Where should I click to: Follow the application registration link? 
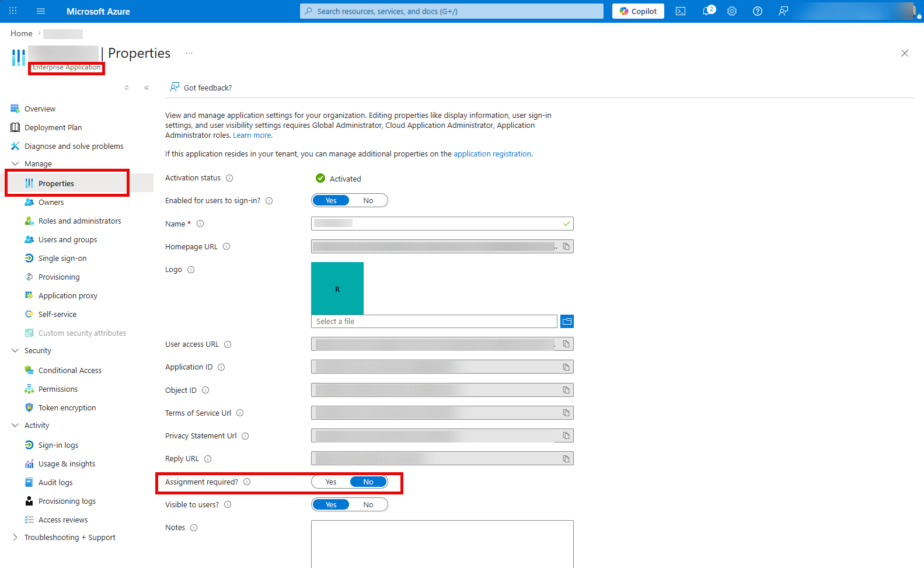pyautogui.click(x=492, y=154)
